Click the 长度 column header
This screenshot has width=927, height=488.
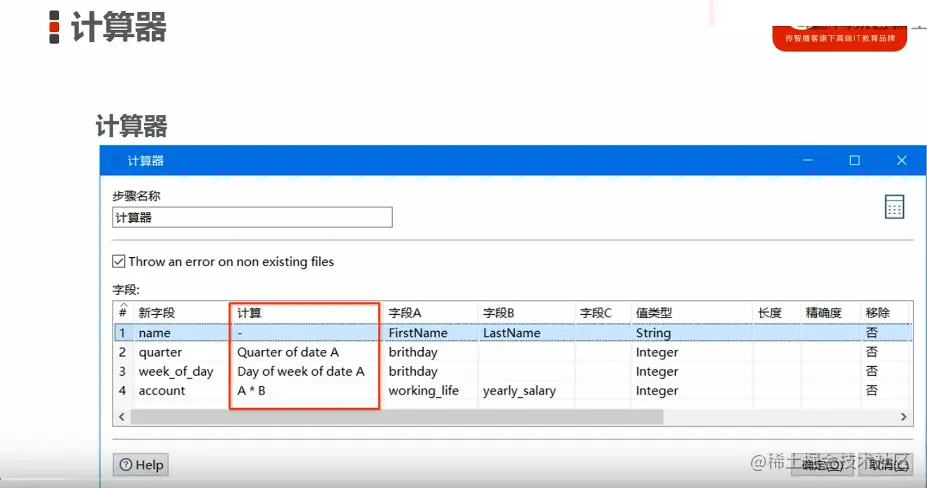[x=770, y=313]
